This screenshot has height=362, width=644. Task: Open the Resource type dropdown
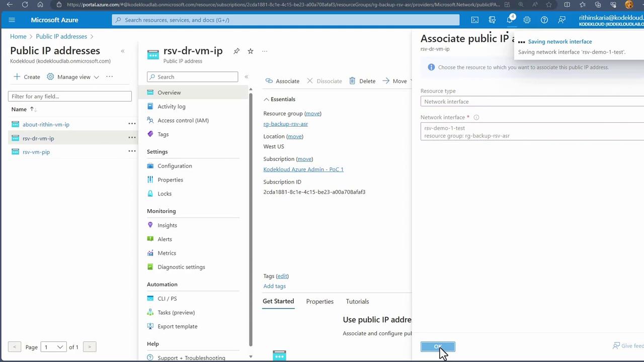pos(532,102)
